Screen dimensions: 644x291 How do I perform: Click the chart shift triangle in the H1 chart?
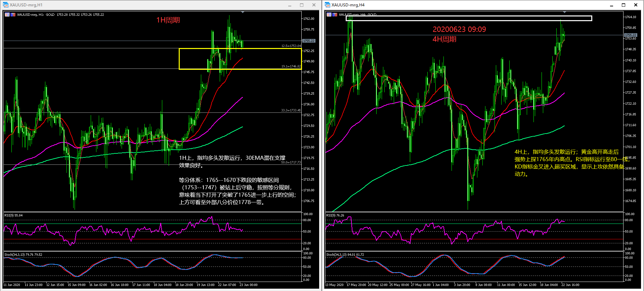pyautogui.click(x=243, y=12)
